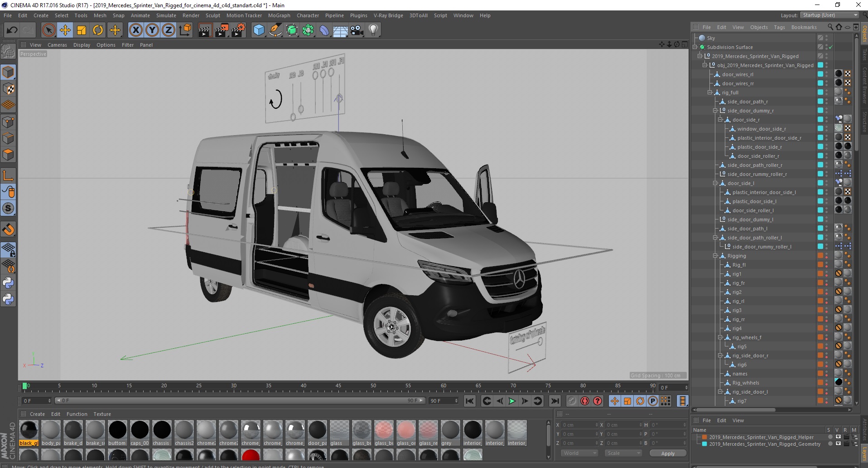Select the Live Selection tool
The height and width of the screenshot is (468, 868).
tap(48, 30)
